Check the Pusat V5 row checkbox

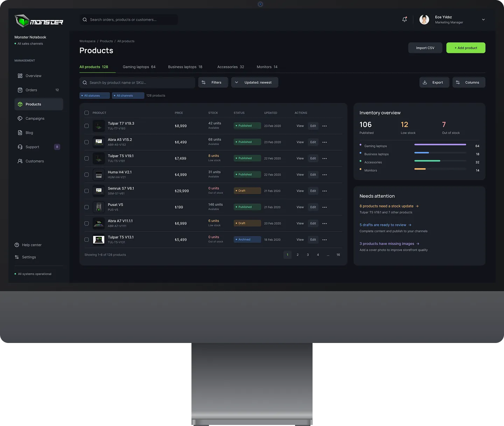pos(86,207)
